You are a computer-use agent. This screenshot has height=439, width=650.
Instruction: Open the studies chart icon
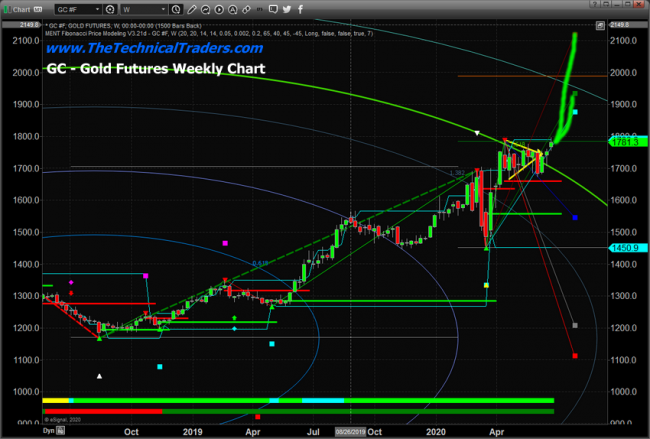[205, 9]
